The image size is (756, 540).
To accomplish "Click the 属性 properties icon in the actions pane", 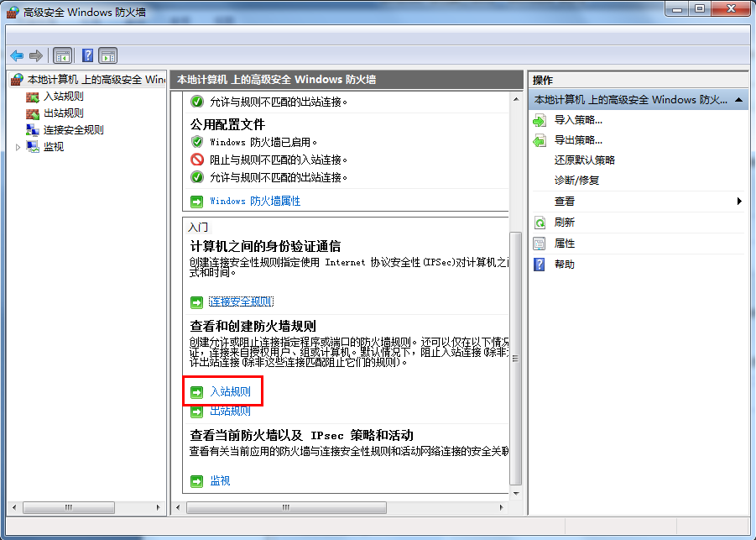I will point(540,244).
